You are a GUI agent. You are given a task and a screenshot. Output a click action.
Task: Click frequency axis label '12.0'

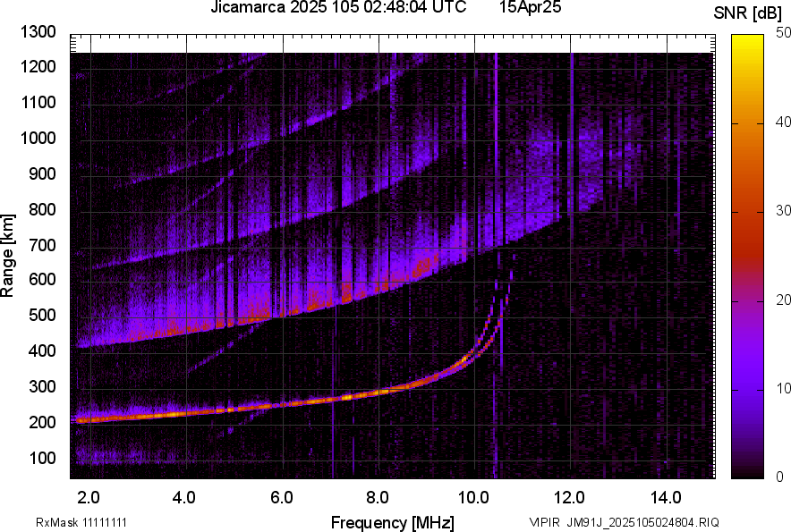[570, 498]
